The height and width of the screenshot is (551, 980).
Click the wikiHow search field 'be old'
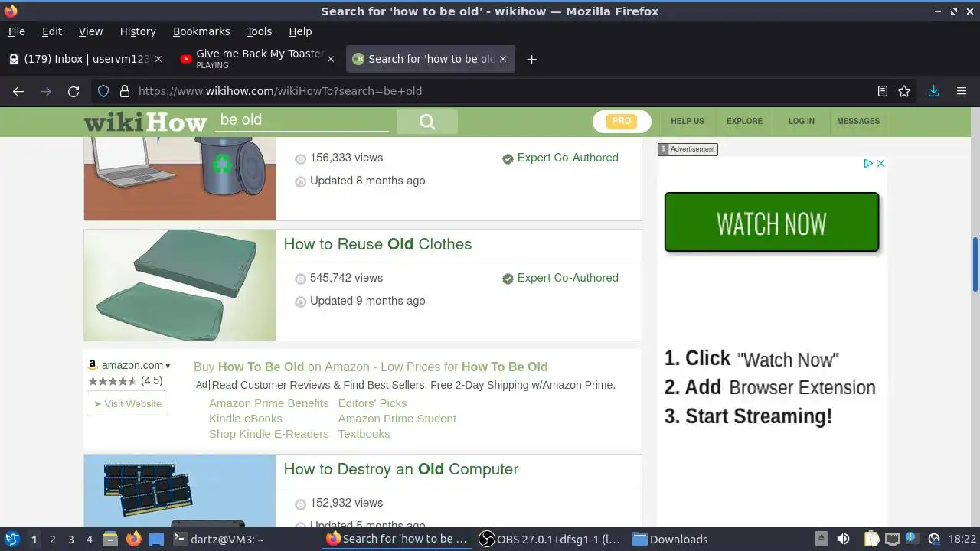[x=302, y=120]
